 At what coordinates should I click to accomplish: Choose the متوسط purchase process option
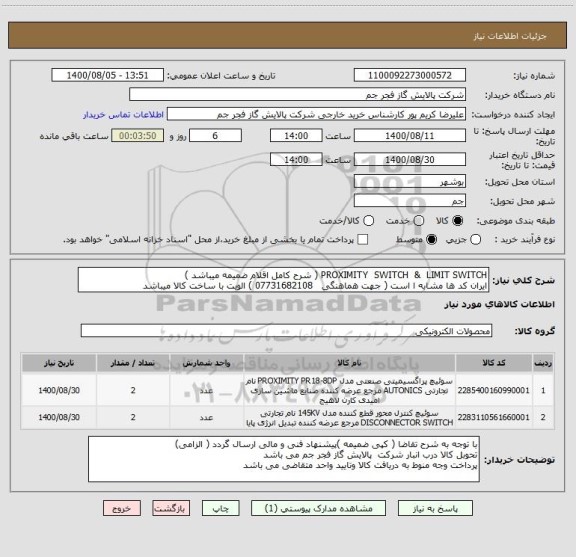431,240
